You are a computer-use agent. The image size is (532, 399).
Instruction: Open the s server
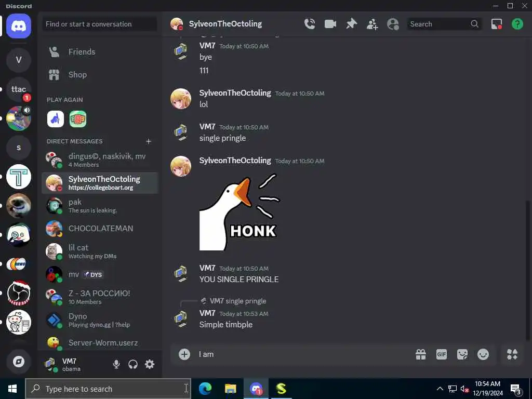(19, 148)
